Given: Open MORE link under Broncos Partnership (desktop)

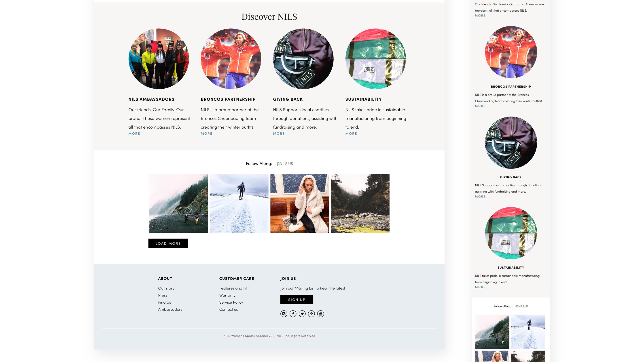Looking at the screenshot, I should pyautogui.click(x=206, y=134).
